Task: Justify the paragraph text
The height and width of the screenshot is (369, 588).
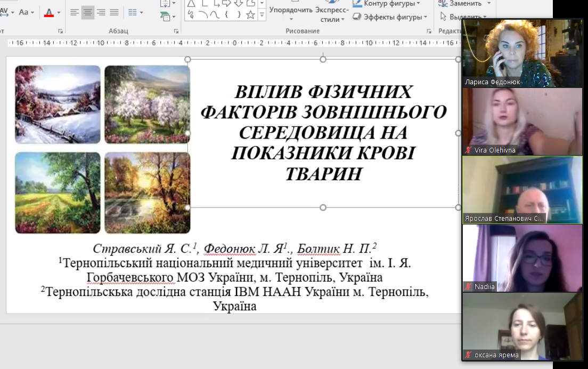Action: point(115,12)
